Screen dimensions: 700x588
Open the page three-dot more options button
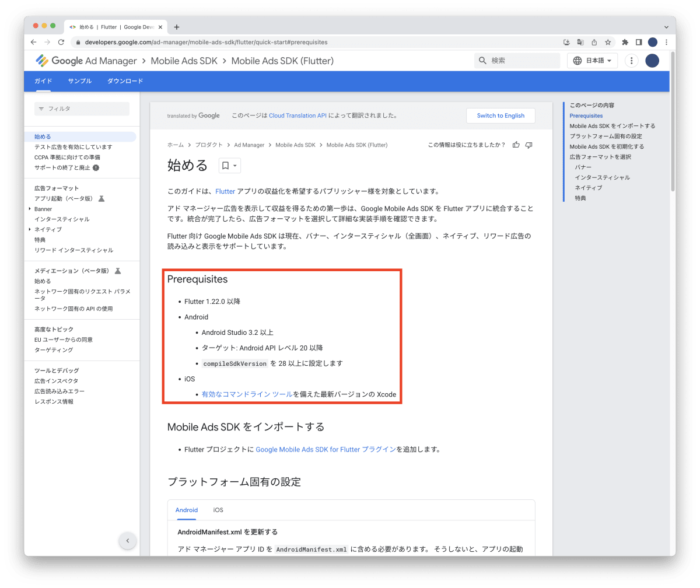click(x=631, y=61)
